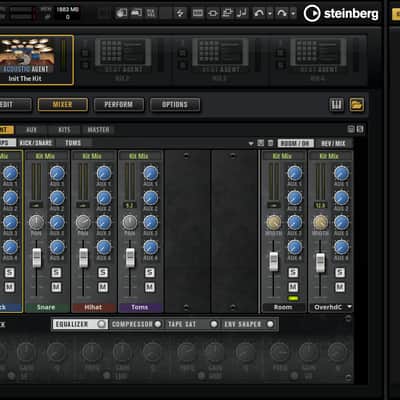The image size is (400, 400).
Task: Select the KICK/SNARE channel group tab
Action: point(36,143)
